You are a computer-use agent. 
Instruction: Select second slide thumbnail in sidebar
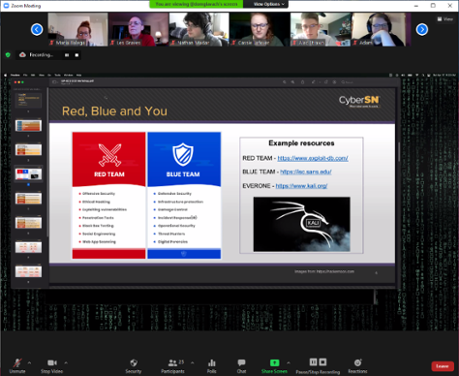(x=28, y=126)
